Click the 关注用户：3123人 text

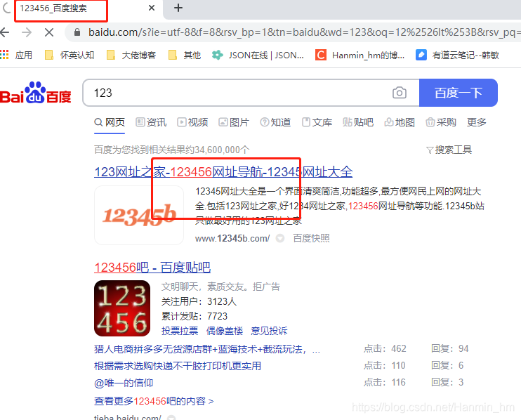199,301
